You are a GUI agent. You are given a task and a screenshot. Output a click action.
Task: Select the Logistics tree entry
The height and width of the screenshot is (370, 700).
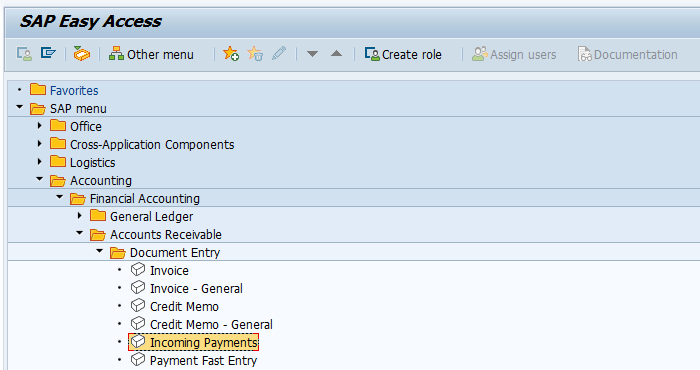tap(92, 163)
